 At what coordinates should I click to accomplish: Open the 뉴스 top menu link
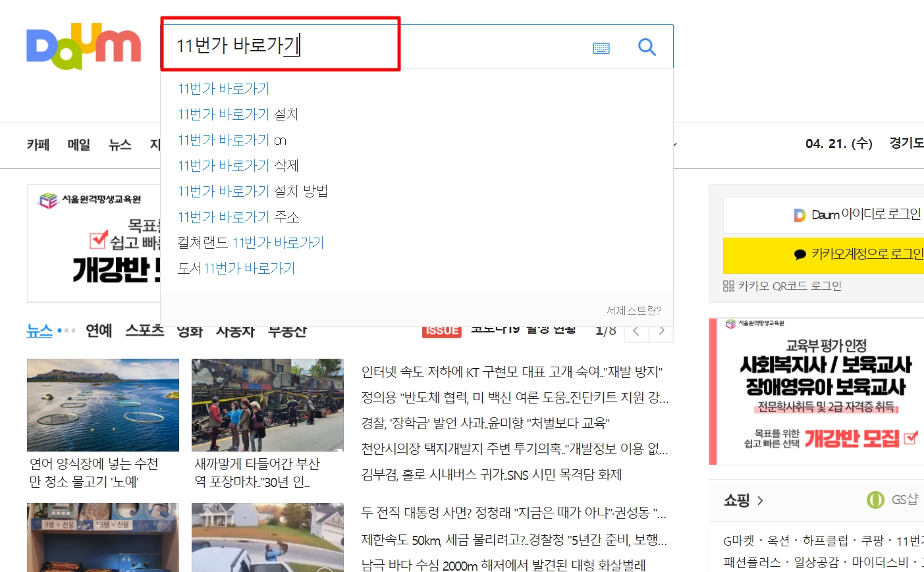[120, 144]
